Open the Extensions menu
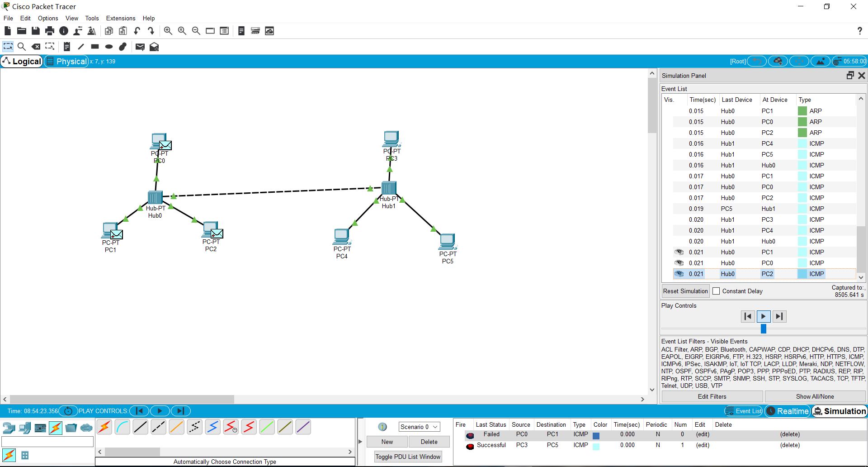This screenshot has height=467, width=868. (120, 18)
